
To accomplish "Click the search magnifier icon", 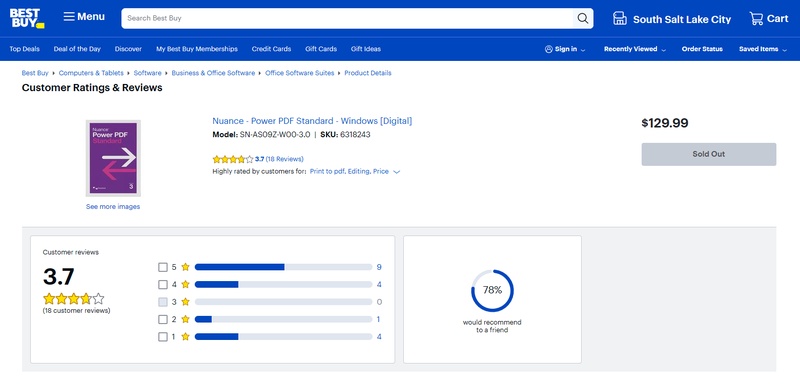I will 583,18.
